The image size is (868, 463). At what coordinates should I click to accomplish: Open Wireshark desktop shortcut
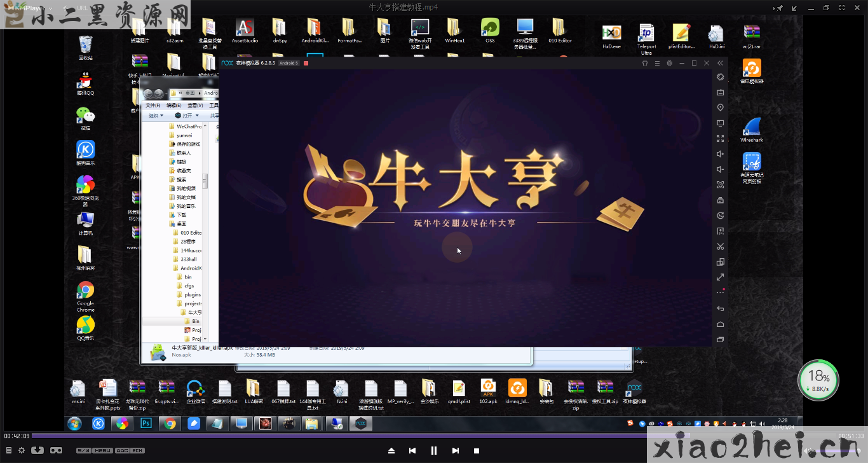pyautogui.click(x=752, y=130)
